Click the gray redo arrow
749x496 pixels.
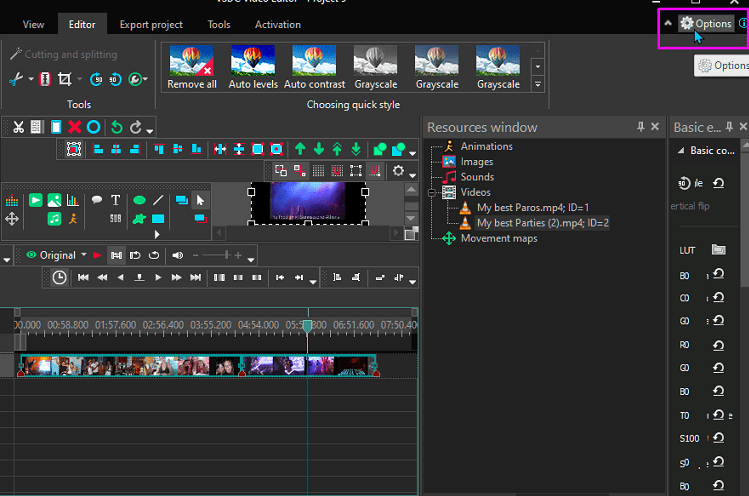136,127
